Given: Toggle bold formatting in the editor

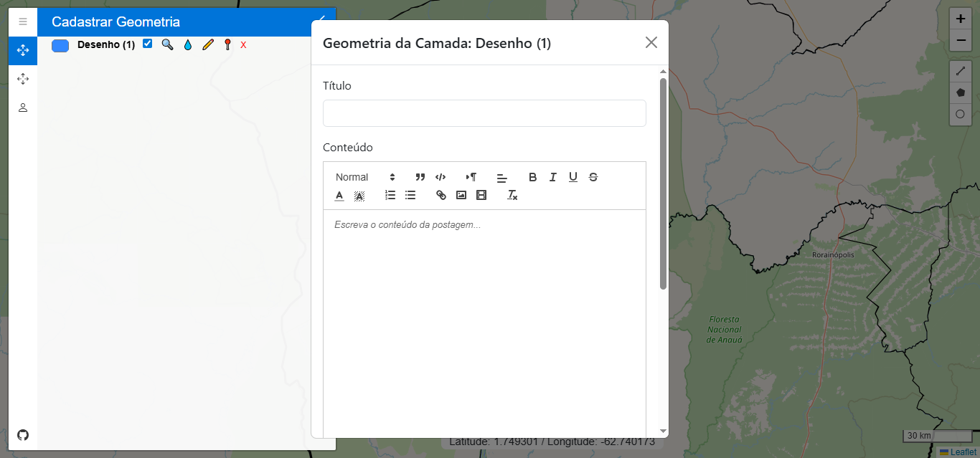Looking at the screenshot, I should pos(532,177).
